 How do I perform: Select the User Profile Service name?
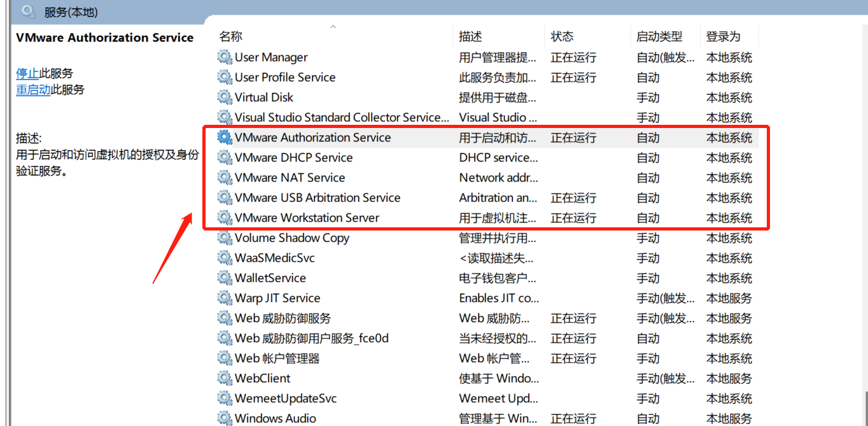point(285,77)
